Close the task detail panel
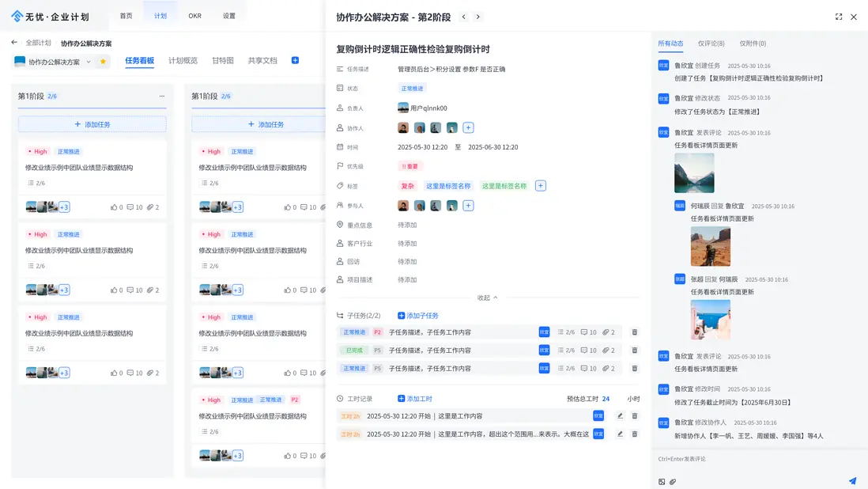 click(x=854, y=17)
